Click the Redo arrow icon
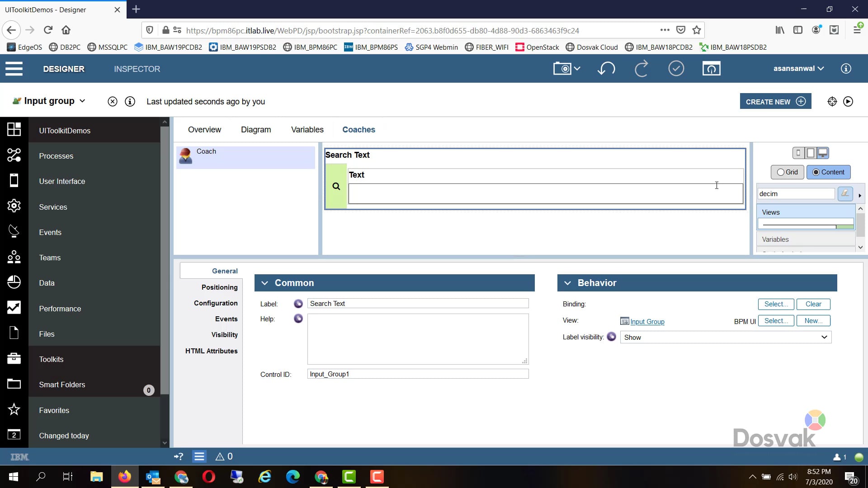 (642, 69)
